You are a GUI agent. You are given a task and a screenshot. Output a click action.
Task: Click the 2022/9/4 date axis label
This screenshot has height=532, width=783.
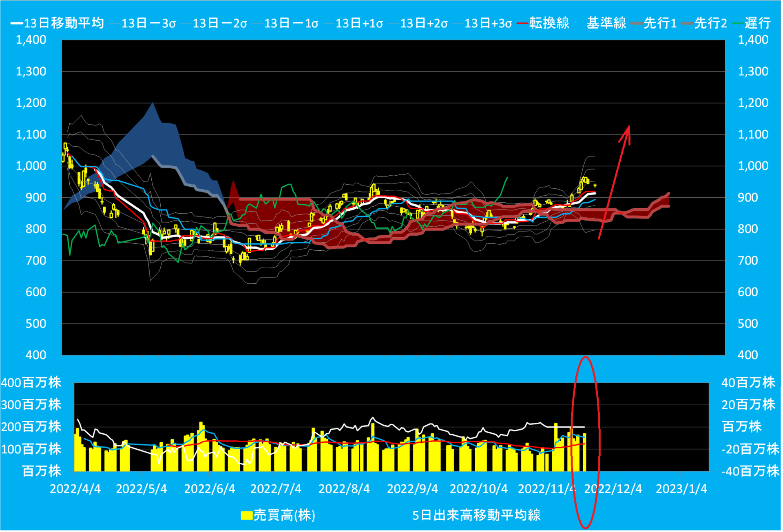pos(412,489)
